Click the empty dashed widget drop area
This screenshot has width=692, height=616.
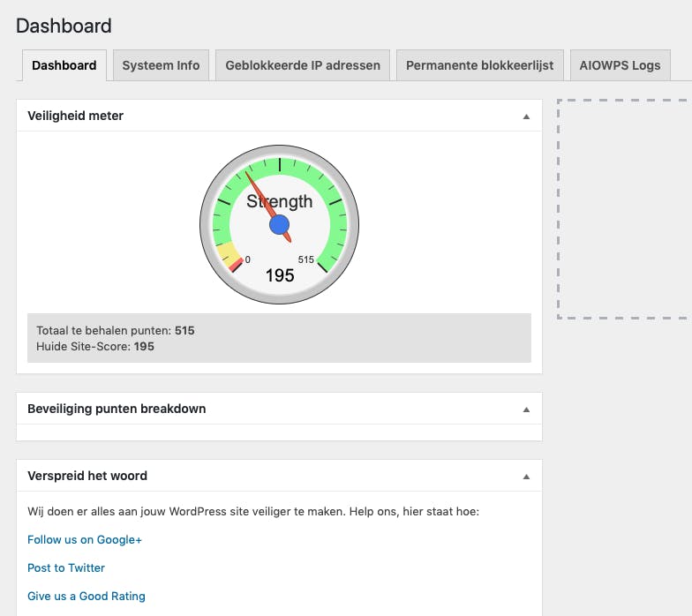pos(625,207)
